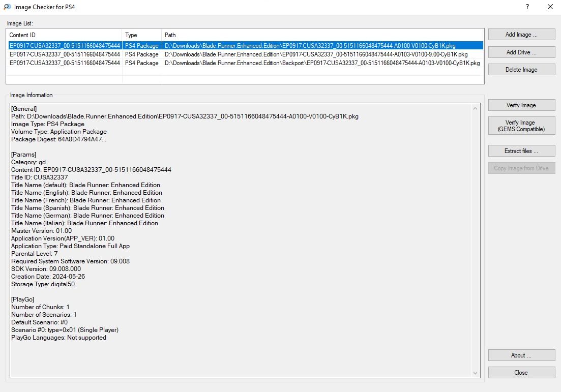Screen dimensions: 561x392
Task: Click the [Params] section header
Action: [x=23, y=155]
